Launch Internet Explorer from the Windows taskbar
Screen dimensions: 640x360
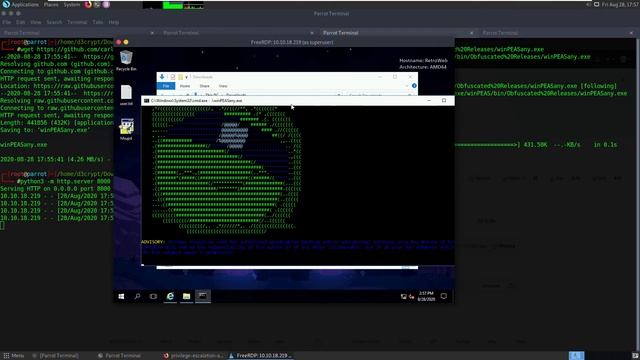(x=170, y=296)
